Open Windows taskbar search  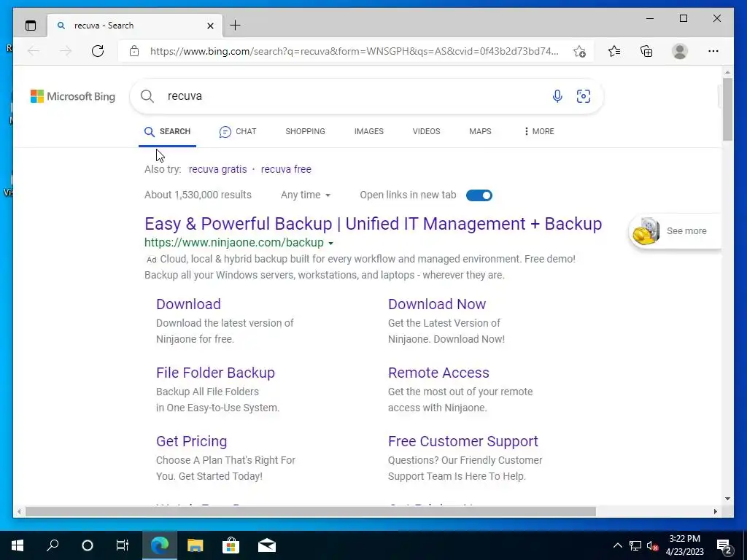53,545
